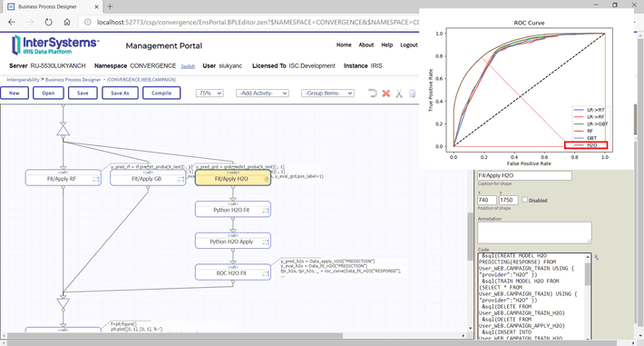Viewport: 644px width, 346px height.
Task: Click the browser back arrow
Action: [12, 22]
